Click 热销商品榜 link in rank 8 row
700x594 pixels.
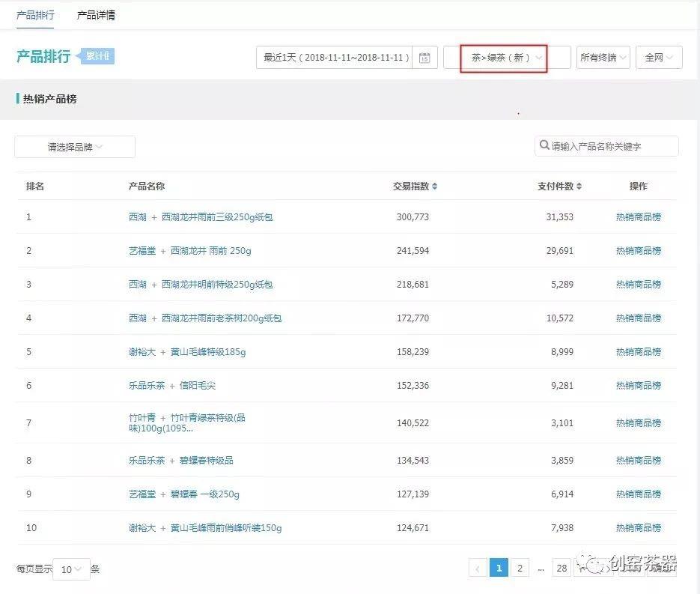(639, 461)
